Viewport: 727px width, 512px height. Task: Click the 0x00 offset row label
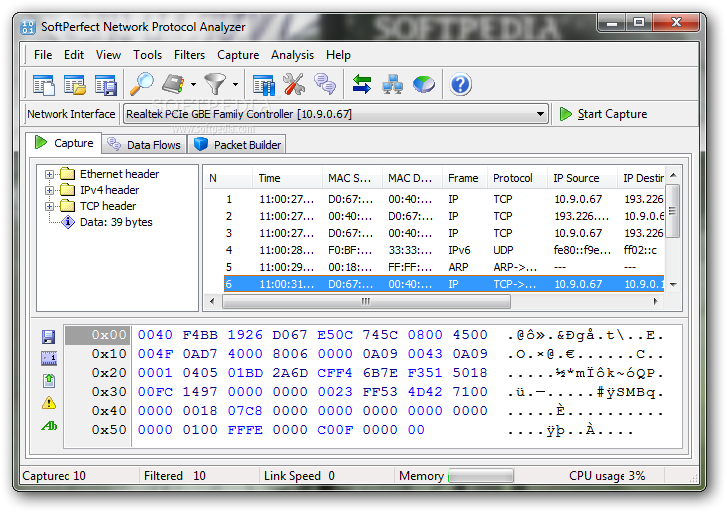point(97,335)
